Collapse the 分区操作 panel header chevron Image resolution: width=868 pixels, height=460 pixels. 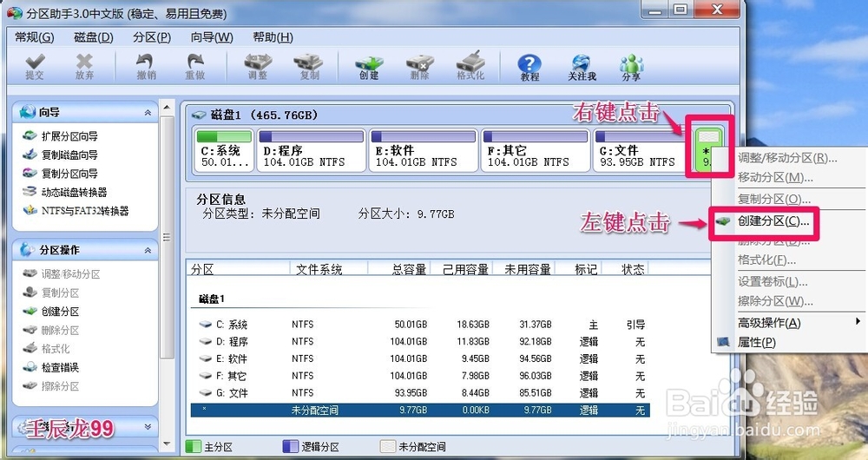click(148, 250)
